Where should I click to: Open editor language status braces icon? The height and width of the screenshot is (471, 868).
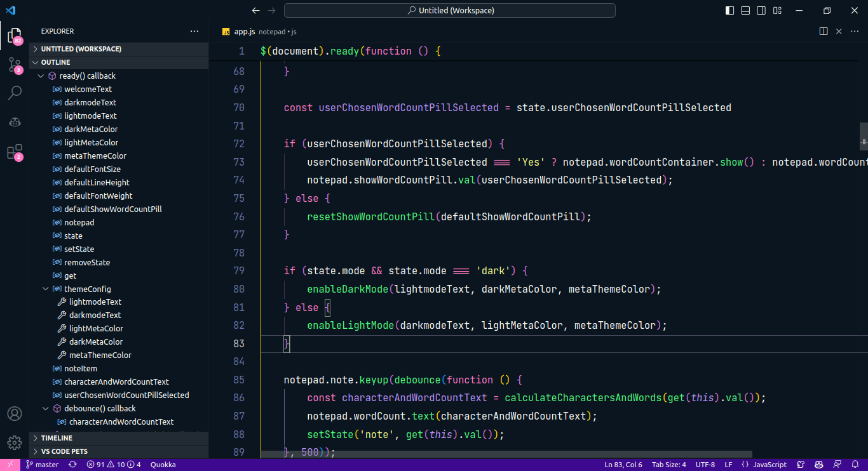[x=745, y=465]
